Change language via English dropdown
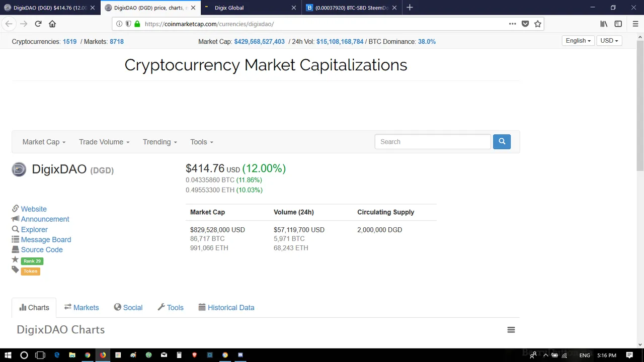644x362 pixels. coord(578,41)
